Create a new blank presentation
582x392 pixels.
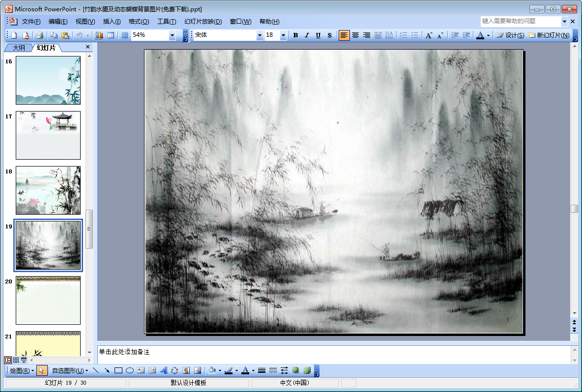14,35
